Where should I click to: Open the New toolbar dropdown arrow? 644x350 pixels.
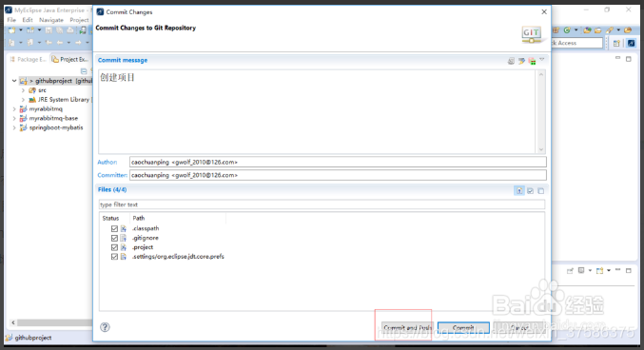click(21, 30)
